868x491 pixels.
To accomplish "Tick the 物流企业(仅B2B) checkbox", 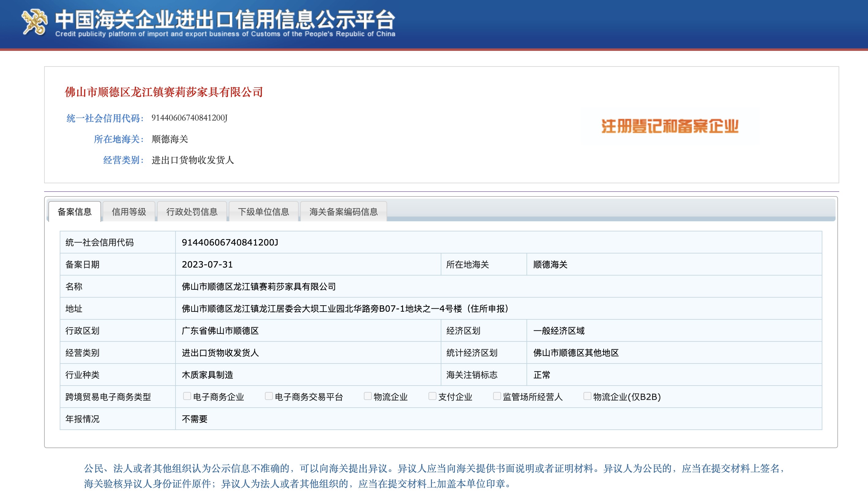I will pos(587,396).
